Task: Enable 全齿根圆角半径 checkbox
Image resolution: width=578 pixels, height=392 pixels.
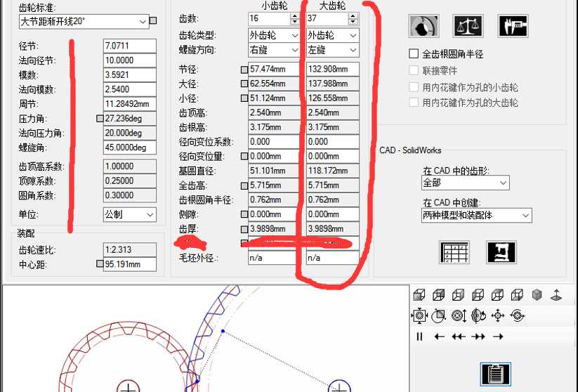Action: 414,54
